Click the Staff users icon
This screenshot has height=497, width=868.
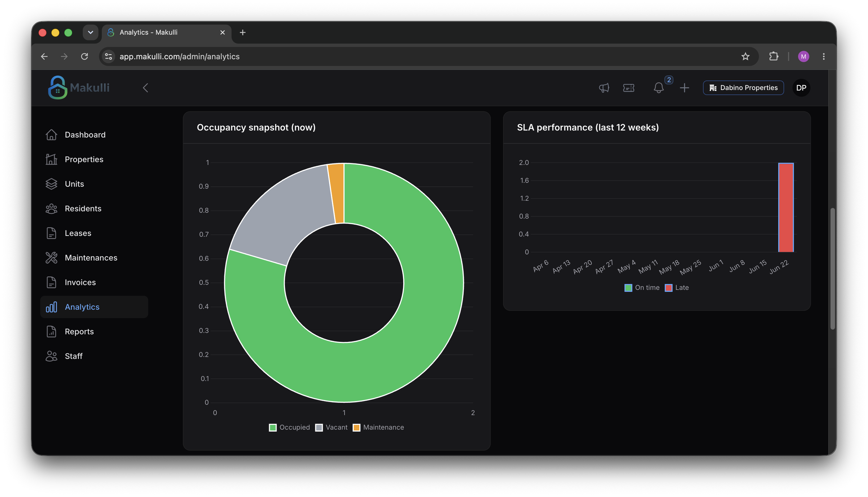click(51, 356)
